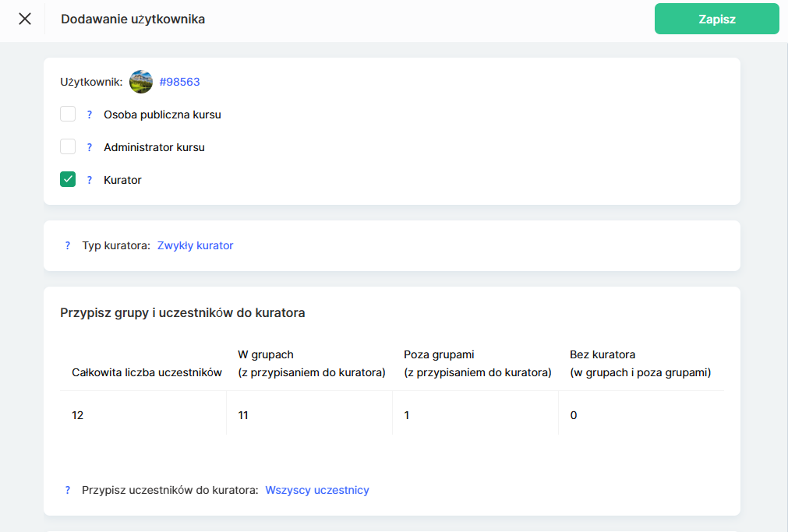Show help for Przypisz uczestników do kuratora

click(x=68, y=490)
